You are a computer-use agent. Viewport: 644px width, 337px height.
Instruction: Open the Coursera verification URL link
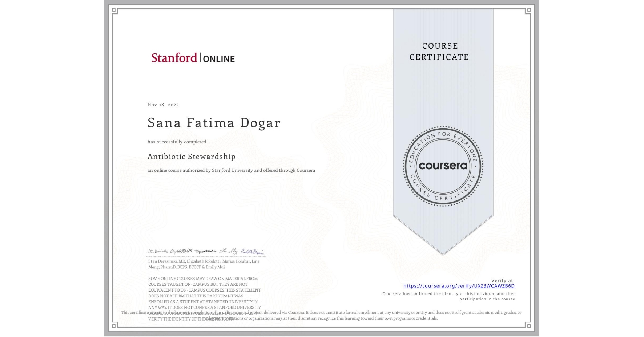tap(459, 286)
